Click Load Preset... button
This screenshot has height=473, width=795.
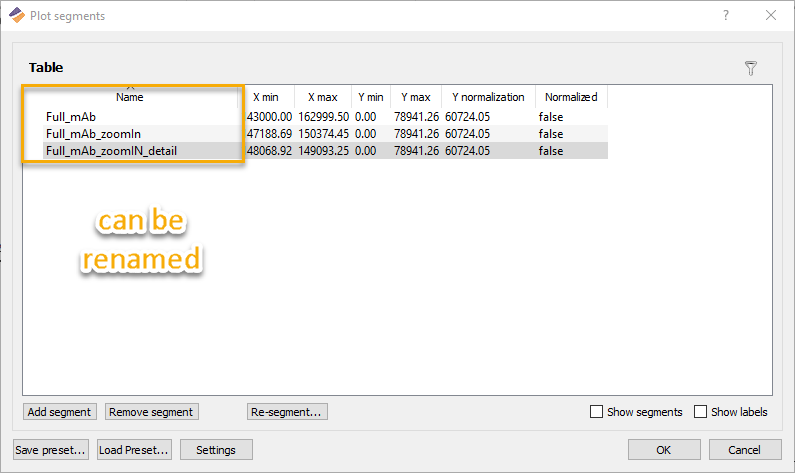click(x=134, y=450)
